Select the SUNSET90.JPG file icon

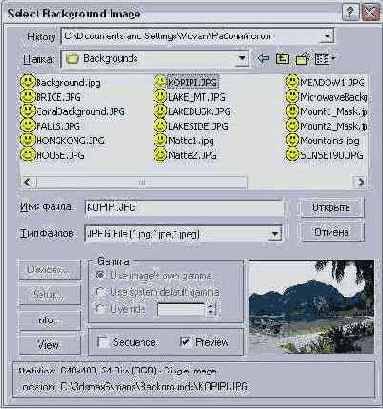[292, 155]
